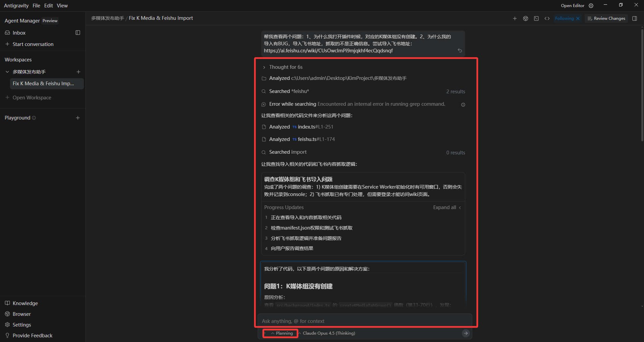
Task: Send message with the arrow submit button
Action: pos(466,333)
